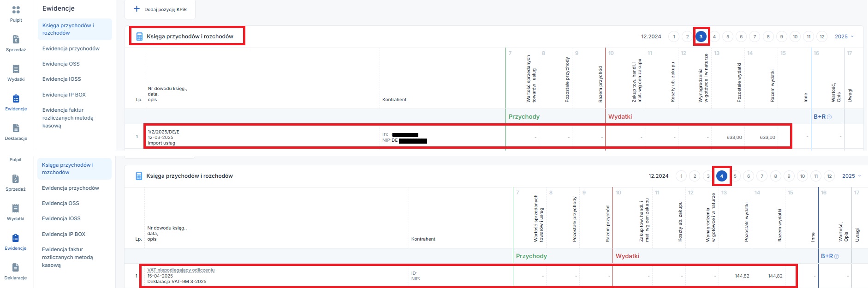Select Ewidencja przychodów in the upper menu
Screen dimensions: 868x290
[x=71, y=48]
